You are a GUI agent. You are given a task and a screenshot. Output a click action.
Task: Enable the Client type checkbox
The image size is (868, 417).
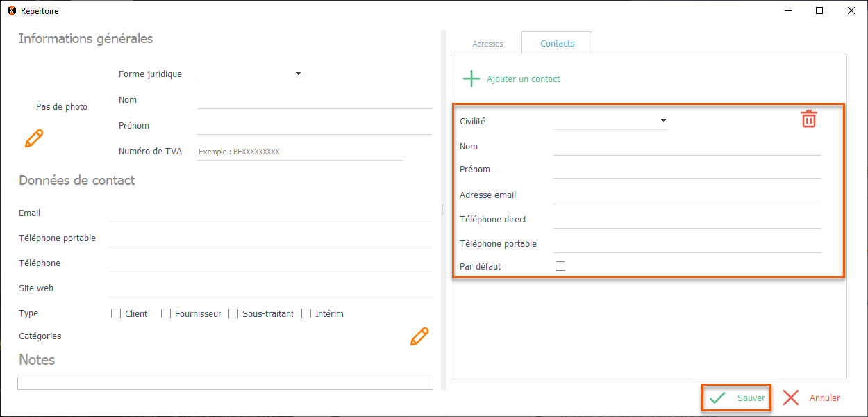[x=116, y=313]
